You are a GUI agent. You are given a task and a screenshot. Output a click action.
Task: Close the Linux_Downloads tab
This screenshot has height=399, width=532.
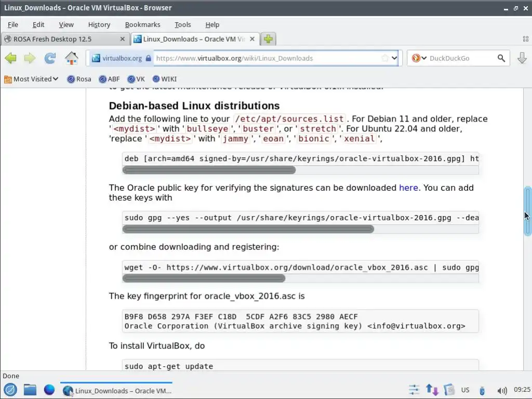[252, 39]
